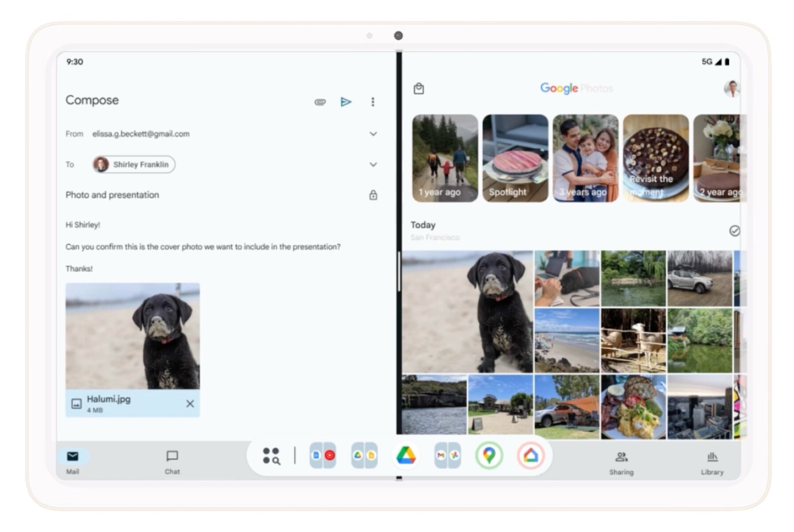794x532 pixels.
Task: Open the silver pickup truck photo
Action: (x=700, y=278)
